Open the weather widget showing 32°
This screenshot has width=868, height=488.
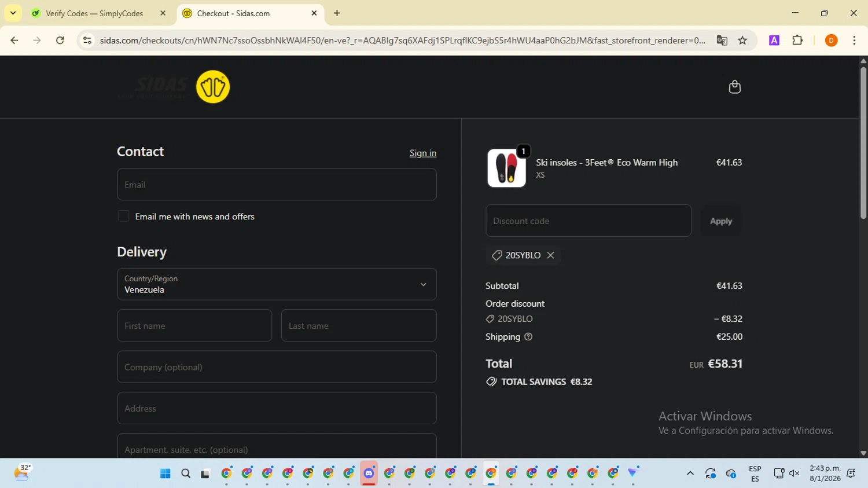tap(22, 472)
